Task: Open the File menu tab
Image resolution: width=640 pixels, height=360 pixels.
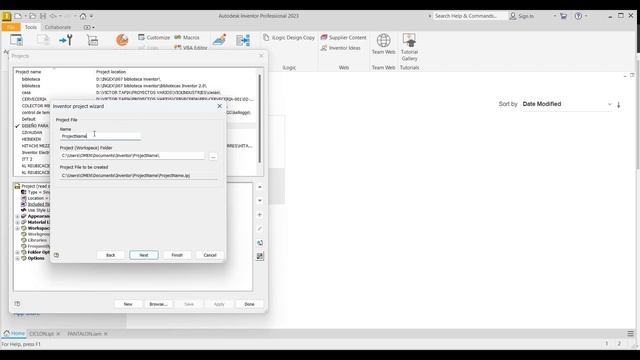Action: pyautogui.click(x=11, y=27)
